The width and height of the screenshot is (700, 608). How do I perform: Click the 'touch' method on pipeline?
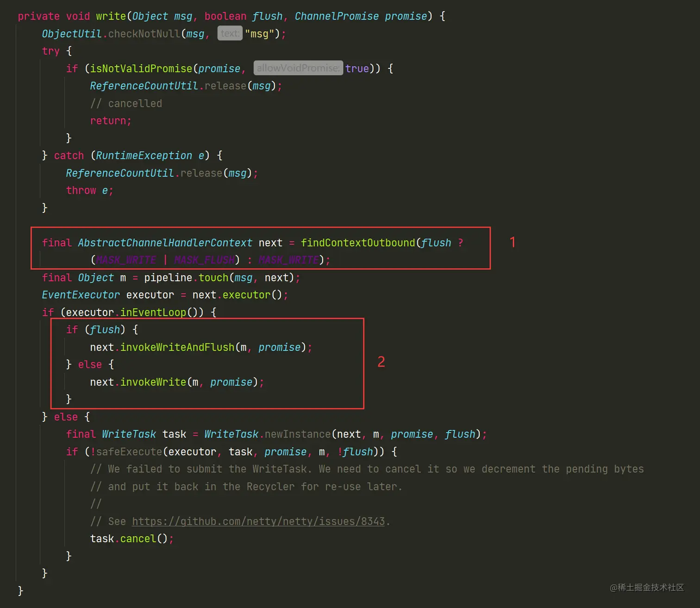[x=213, y=278]
